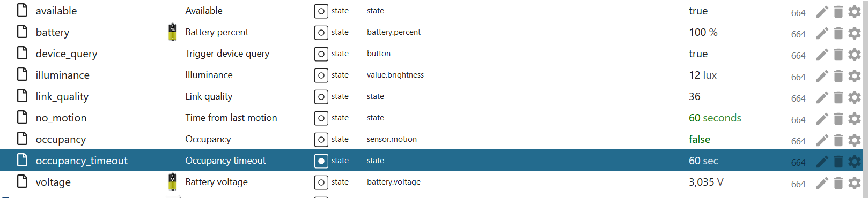Open settings gear for device_query row
The height and width of the screenshot is (198, 868).
(855, 55)
